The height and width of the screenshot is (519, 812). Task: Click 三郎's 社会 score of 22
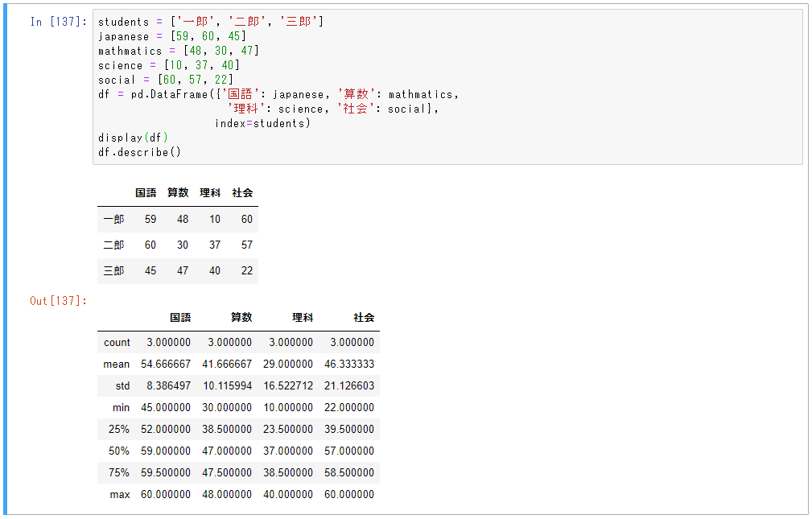(x=247, y=271)
